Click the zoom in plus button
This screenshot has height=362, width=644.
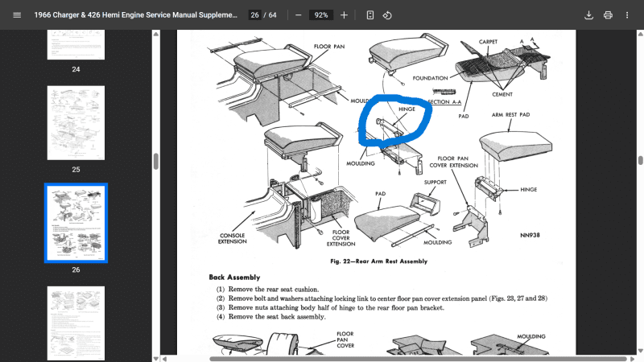(x=345, y=15)
